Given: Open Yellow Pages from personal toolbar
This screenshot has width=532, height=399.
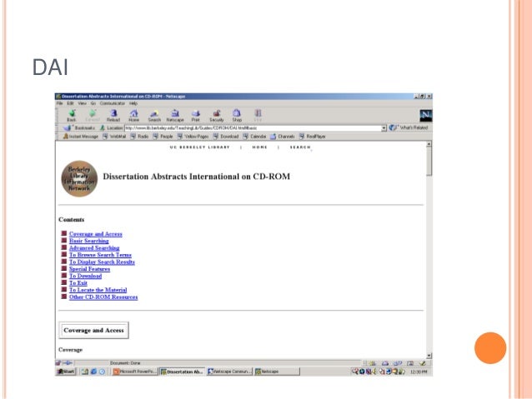Looking at the screenshot, I should click(x=193, y=137).
